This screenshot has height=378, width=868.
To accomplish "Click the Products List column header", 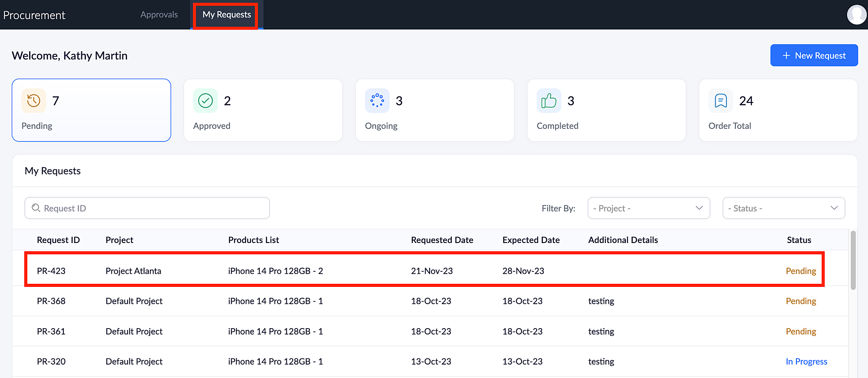I will (x=253, y=240).
